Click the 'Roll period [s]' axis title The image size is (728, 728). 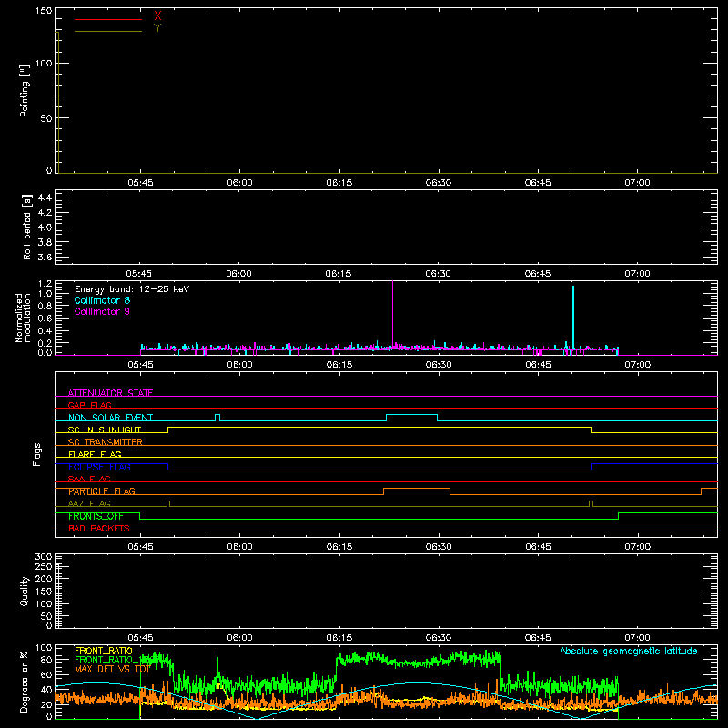point(27,227)
